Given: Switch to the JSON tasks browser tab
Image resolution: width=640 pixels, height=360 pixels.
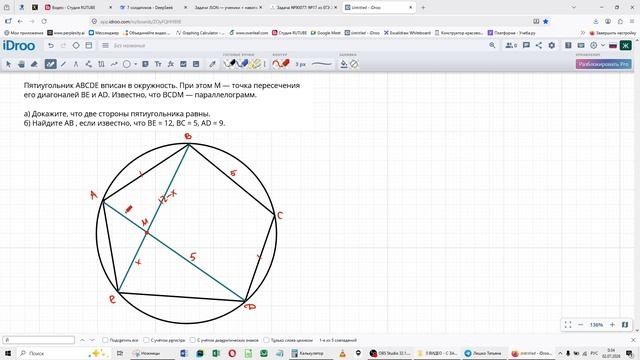Looking at the screenshot, I should (x=228, y=7).
